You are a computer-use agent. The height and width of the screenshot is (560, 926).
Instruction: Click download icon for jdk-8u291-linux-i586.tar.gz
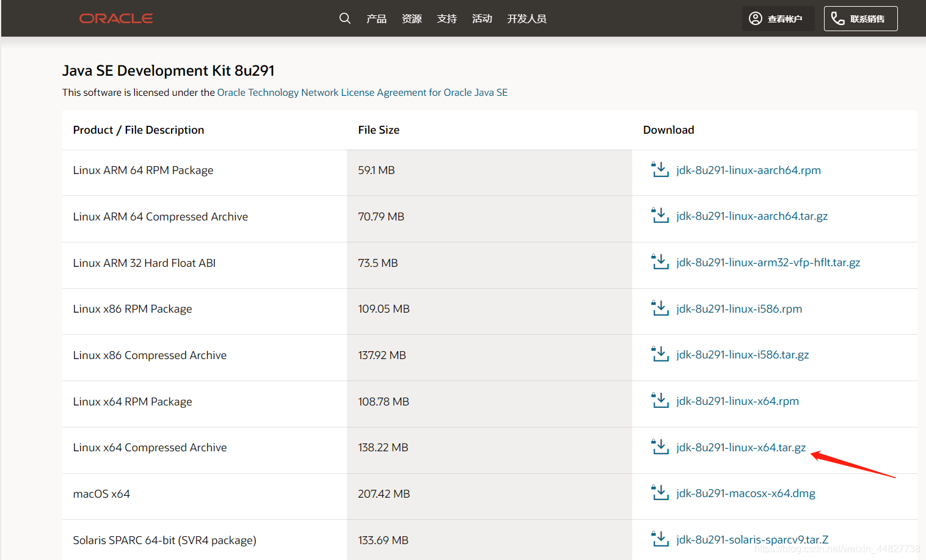[x=660, y=354]
